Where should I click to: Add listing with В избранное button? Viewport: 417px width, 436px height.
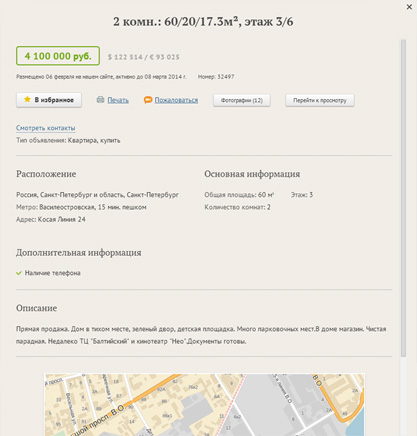tap(49, 100)
